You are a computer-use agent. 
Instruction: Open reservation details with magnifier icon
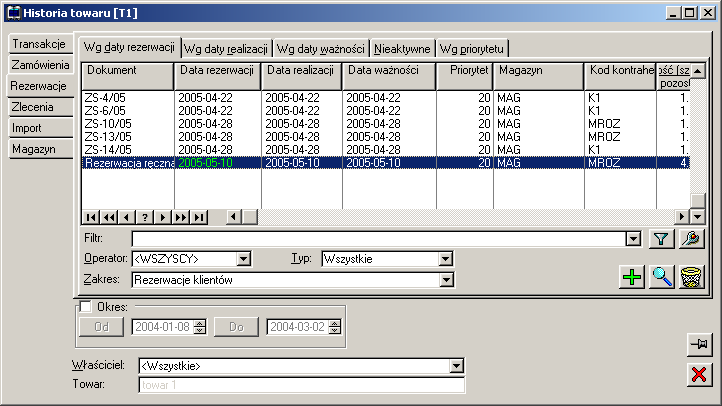tap(662, 277)
